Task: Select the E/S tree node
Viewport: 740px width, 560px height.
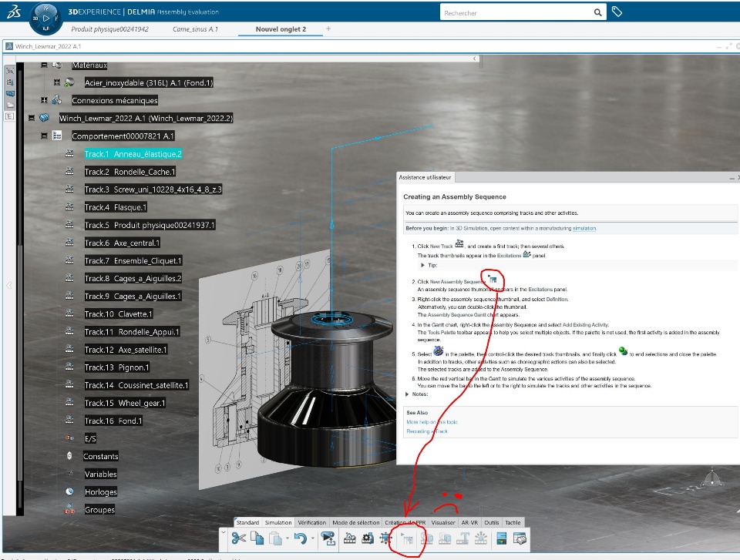Action: (x=90, y=439)
